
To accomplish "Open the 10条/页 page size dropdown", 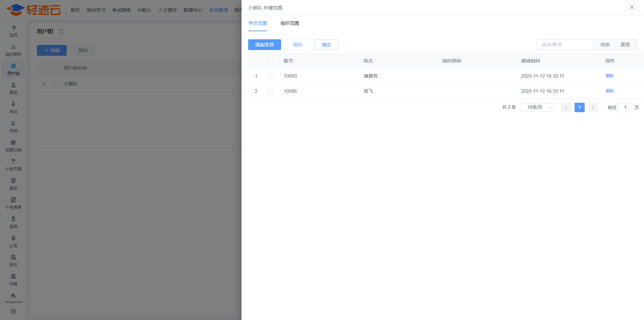I will click(x=537, y=107).
